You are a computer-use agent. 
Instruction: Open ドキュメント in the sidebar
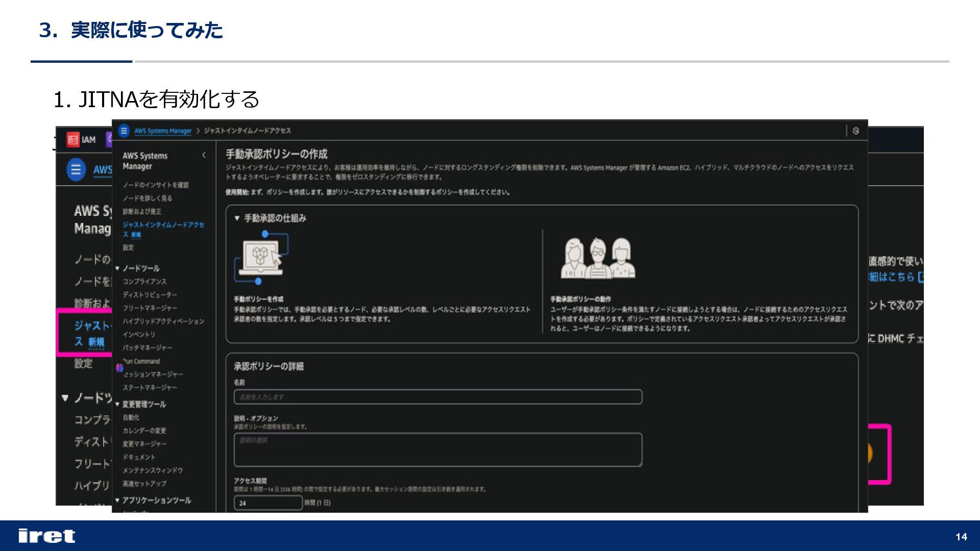(139, 457)
